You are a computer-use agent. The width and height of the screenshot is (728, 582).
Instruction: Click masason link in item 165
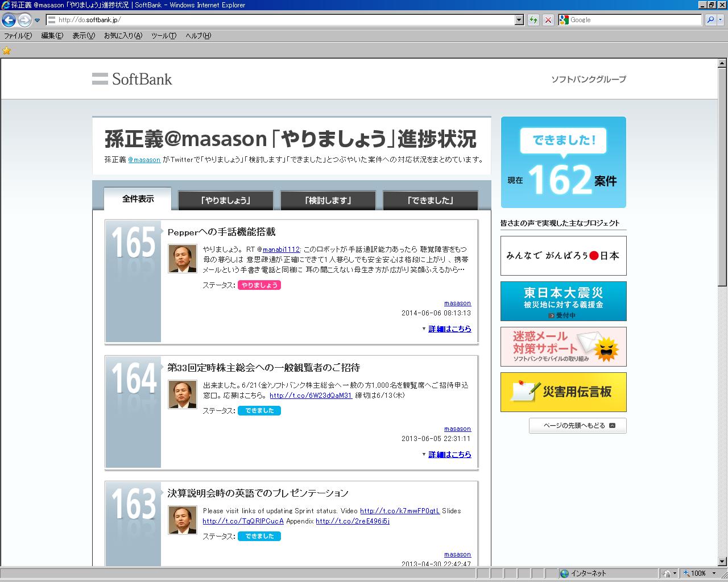tap(457, 304)
